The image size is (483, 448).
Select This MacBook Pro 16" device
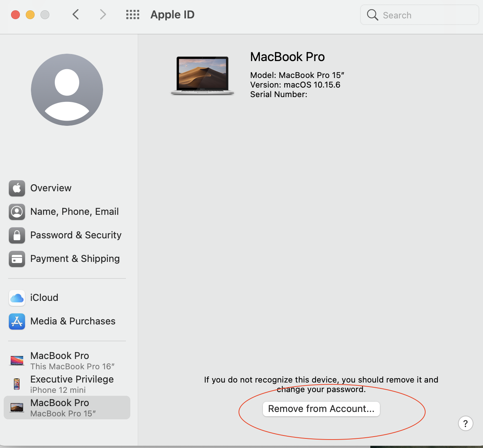(67, 361)
